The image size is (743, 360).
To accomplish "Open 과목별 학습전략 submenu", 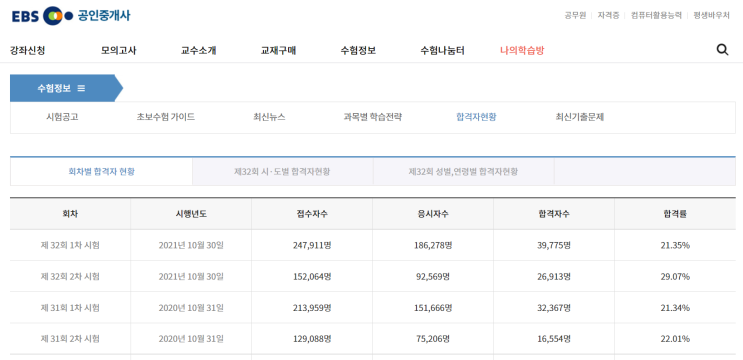I will tap(373, 117).
